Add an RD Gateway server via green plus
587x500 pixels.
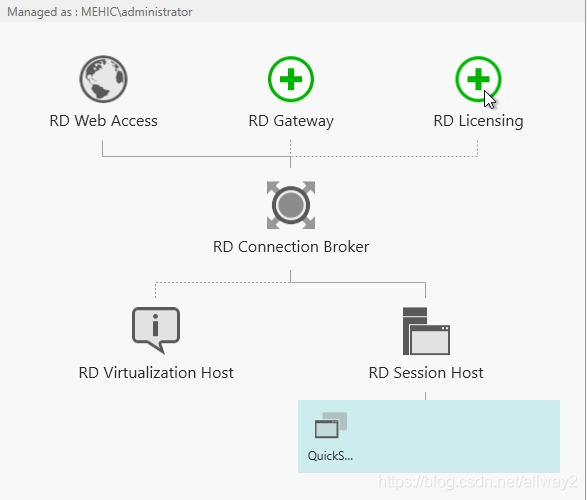coord(291,79)
